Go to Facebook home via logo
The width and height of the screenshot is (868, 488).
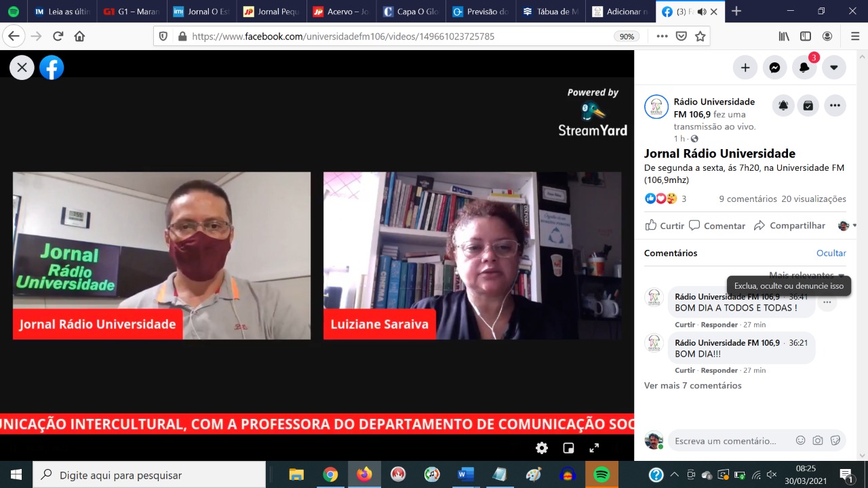click(x=52, y=67)
